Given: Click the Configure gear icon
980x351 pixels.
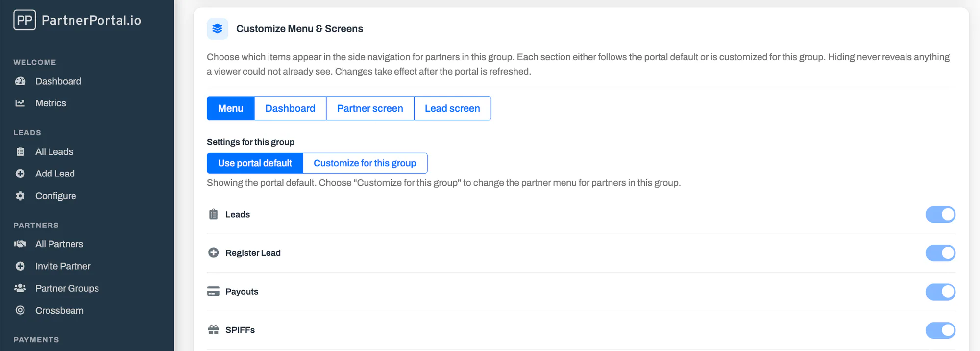Looking at the screenshot, I should point(20,196).
